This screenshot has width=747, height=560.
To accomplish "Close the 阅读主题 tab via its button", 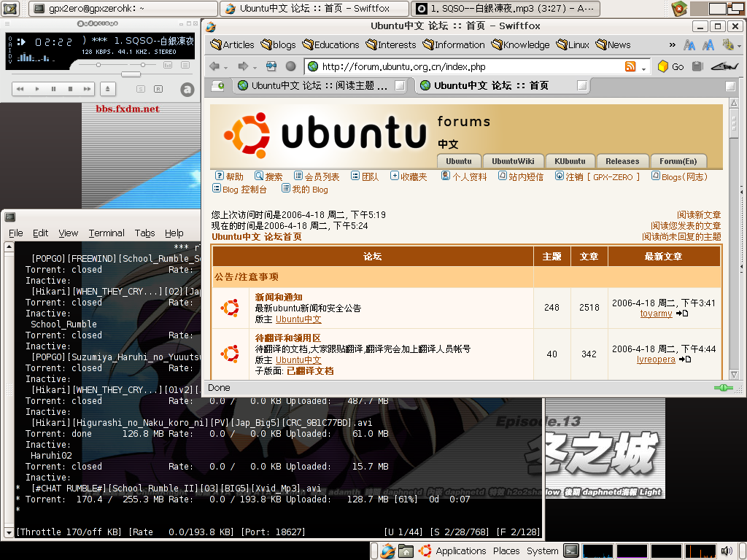I will click(400, 85).
